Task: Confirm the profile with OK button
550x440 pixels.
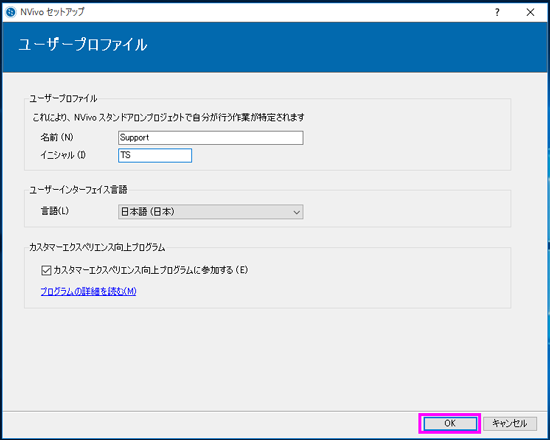Action: point(450,423)
